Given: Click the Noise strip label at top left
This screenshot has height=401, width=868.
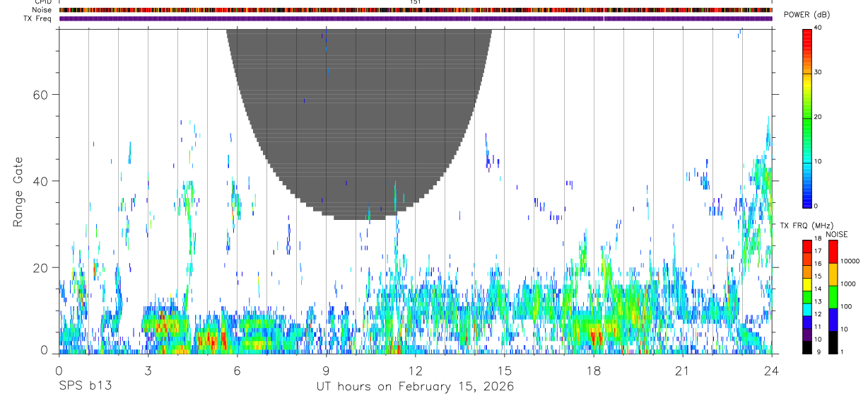Looking at the screenshot, I should coord(41,10).
